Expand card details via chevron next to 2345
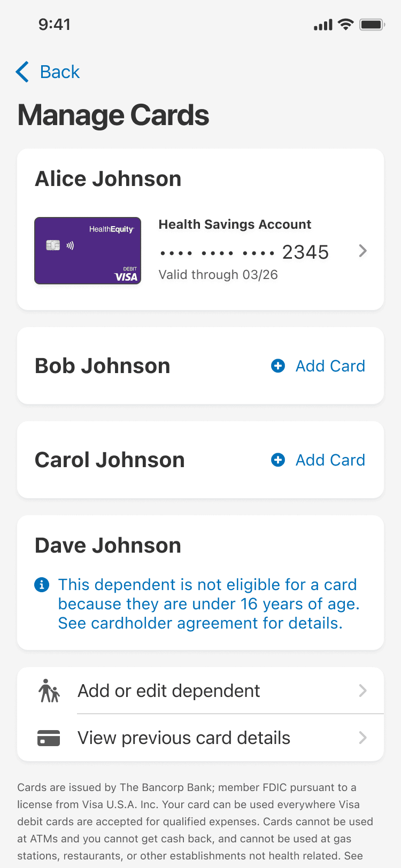This screenshot has height=868, width=401. click(x=363, y=251)
